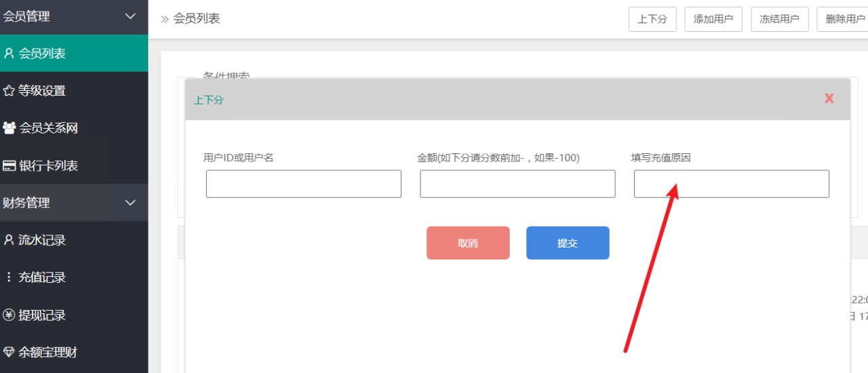The width and height of the screenshot is (868, 373).
Task: Click the dots icon beside 充值记录
Action: click(x=9, y=277)
